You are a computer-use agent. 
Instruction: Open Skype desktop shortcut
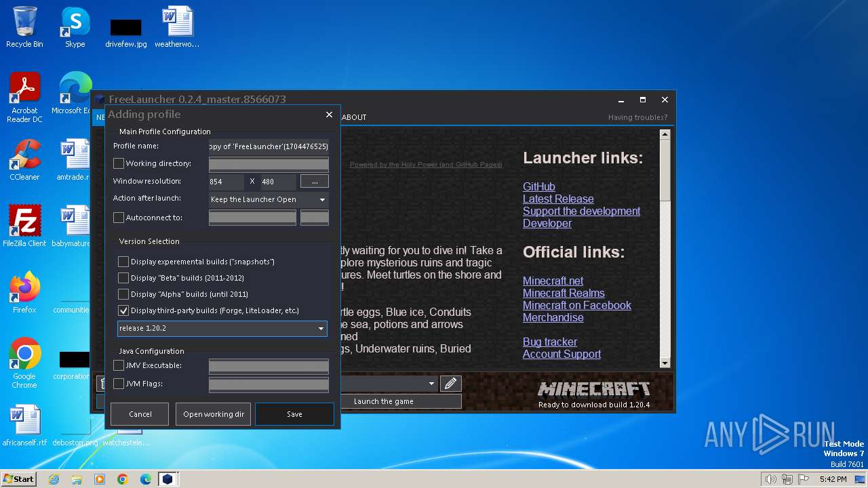pos(75,27)
